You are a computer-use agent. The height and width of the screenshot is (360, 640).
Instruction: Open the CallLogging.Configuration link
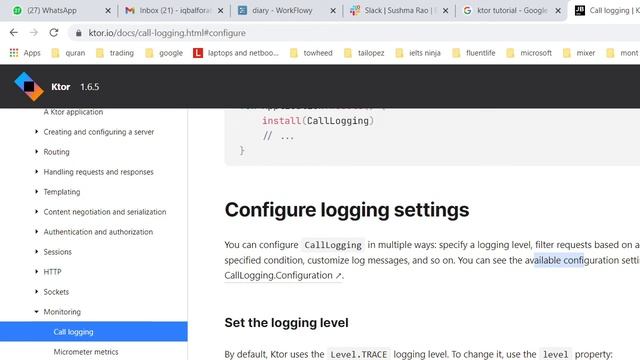[x=283, y=276]
